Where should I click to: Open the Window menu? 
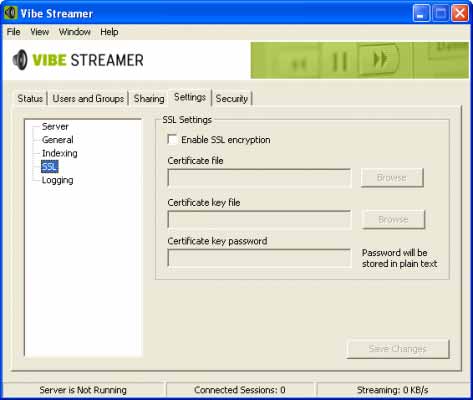point(75,32)
